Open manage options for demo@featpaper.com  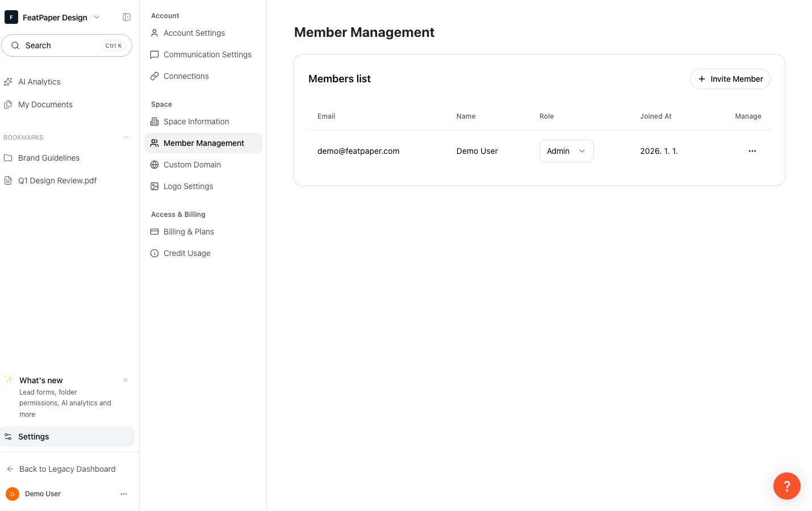(x=752, y=151)
